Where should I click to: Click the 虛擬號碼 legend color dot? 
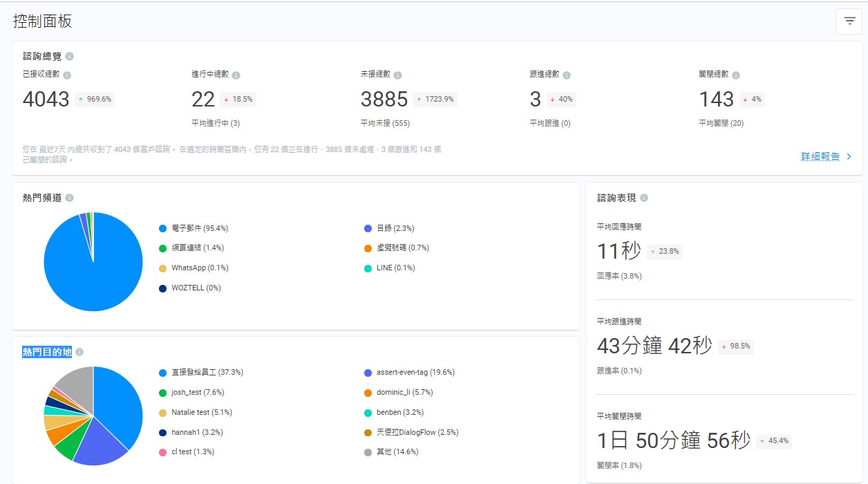[368, 248]
